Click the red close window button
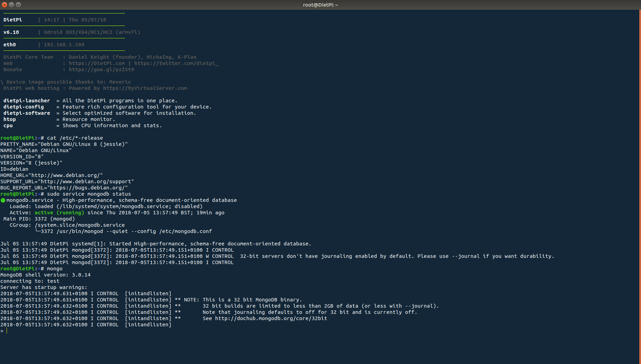Viewport: 641px width, 364px height. (4, 5)
